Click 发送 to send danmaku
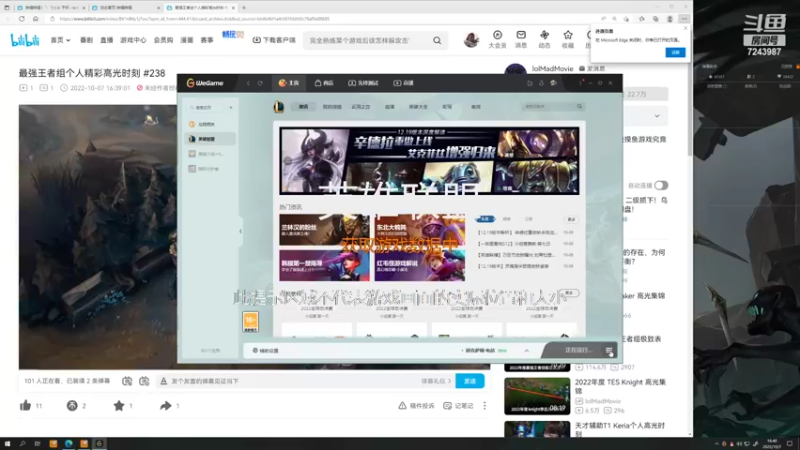This screenshot has width=800, height=450. 470,381
